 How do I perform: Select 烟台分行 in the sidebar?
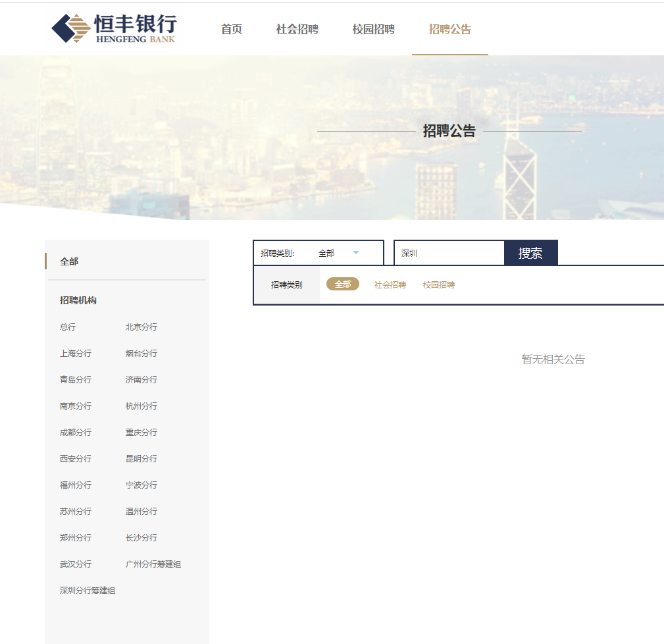[141, 354]
